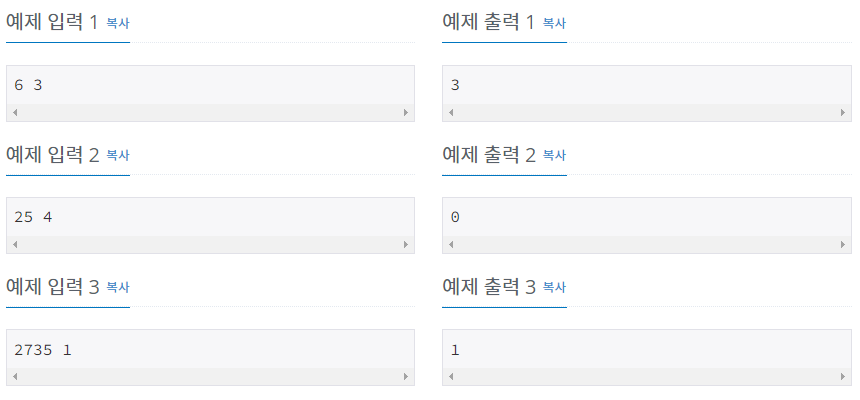This screenshot has width=860, height=400.
Task: Click the example input 2 box containing 25 4
Action: pyautogui.click(x=210, y=226)
